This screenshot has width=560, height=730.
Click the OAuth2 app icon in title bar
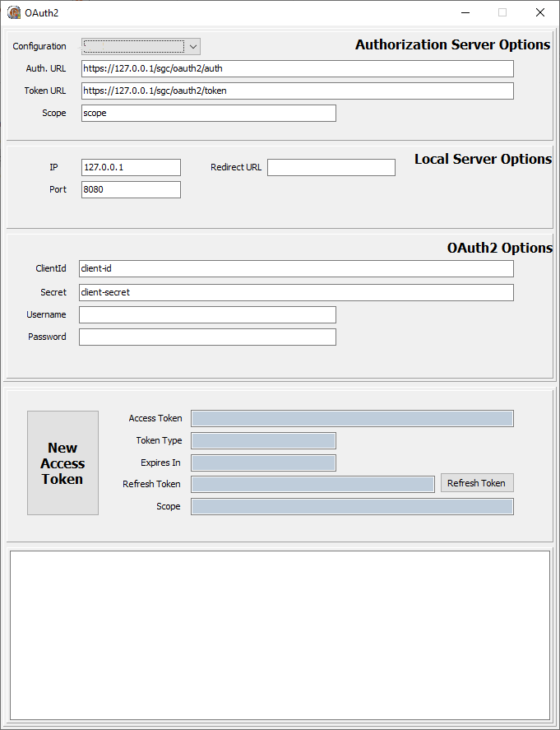(14, 12)
